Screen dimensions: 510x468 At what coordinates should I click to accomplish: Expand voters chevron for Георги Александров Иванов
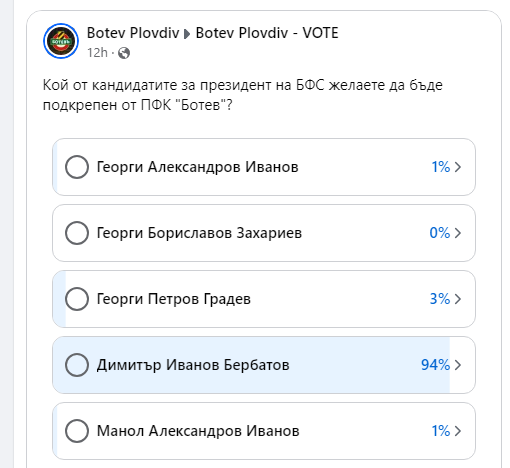click(458, 167)
